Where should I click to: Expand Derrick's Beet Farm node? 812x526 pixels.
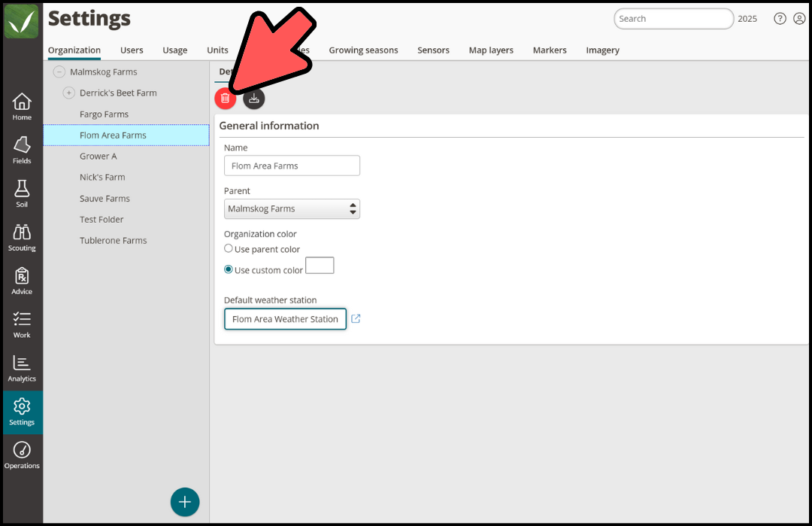(x=69, y=93)
